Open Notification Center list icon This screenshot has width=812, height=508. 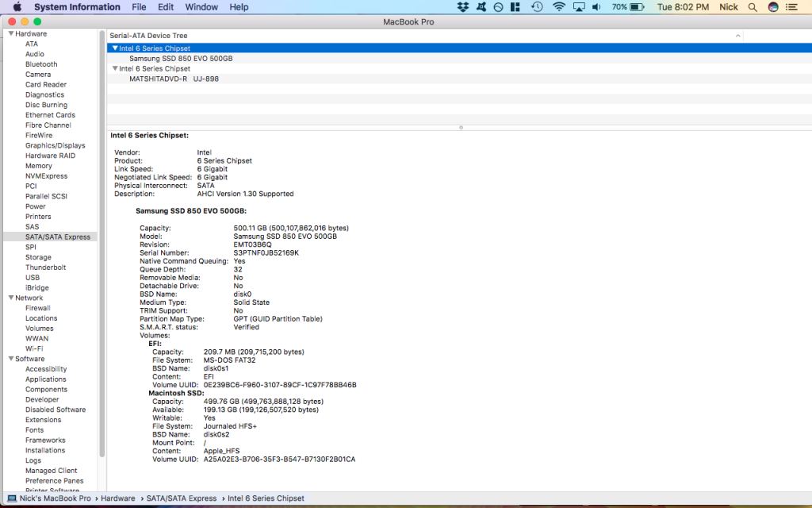click(x=792, y=6)
